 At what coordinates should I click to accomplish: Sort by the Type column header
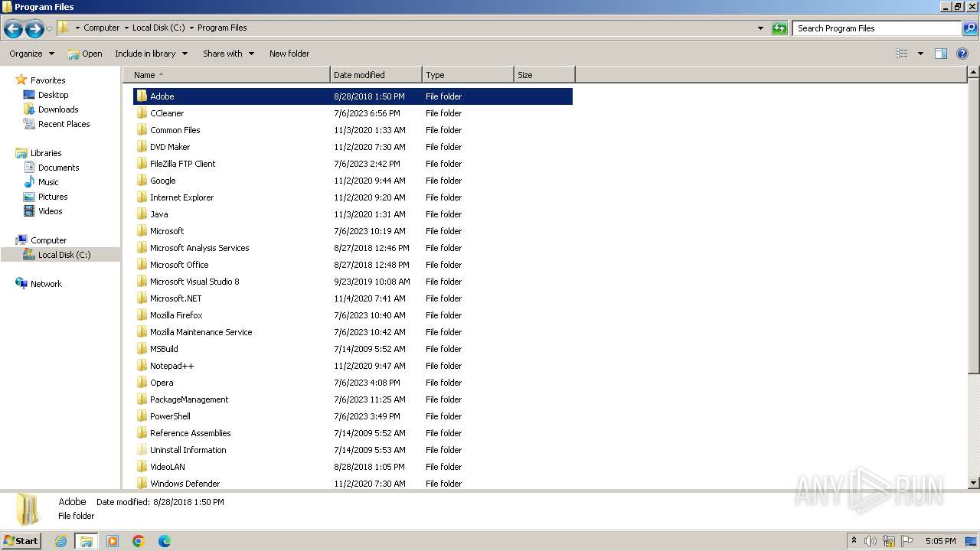click(x=468, y=75)
